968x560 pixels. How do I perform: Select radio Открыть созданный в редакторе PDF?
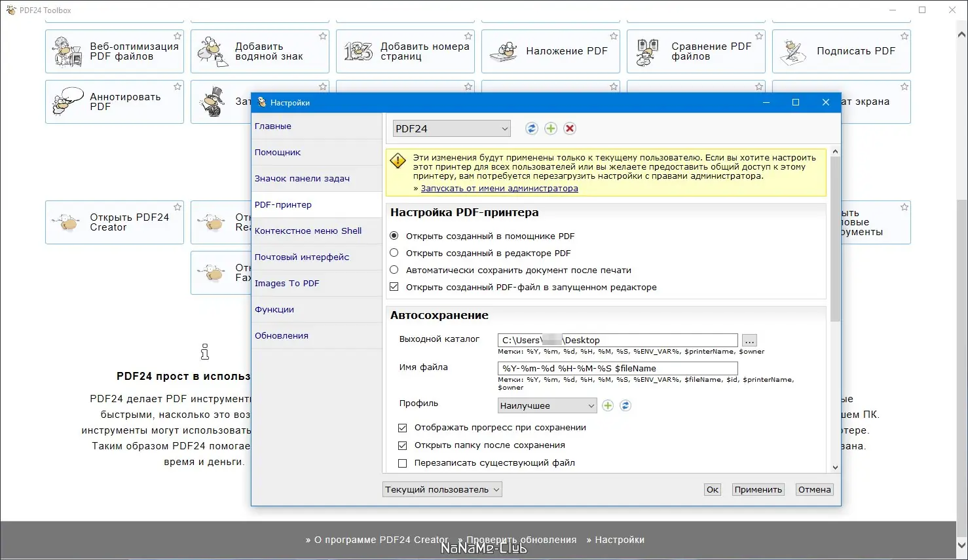pos(394,253)
